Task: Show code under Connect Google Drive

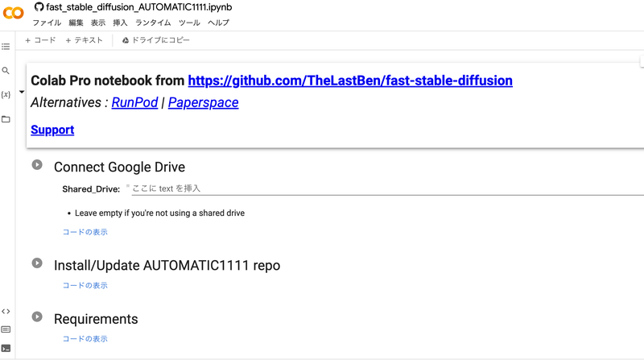Action: point(85,232)
